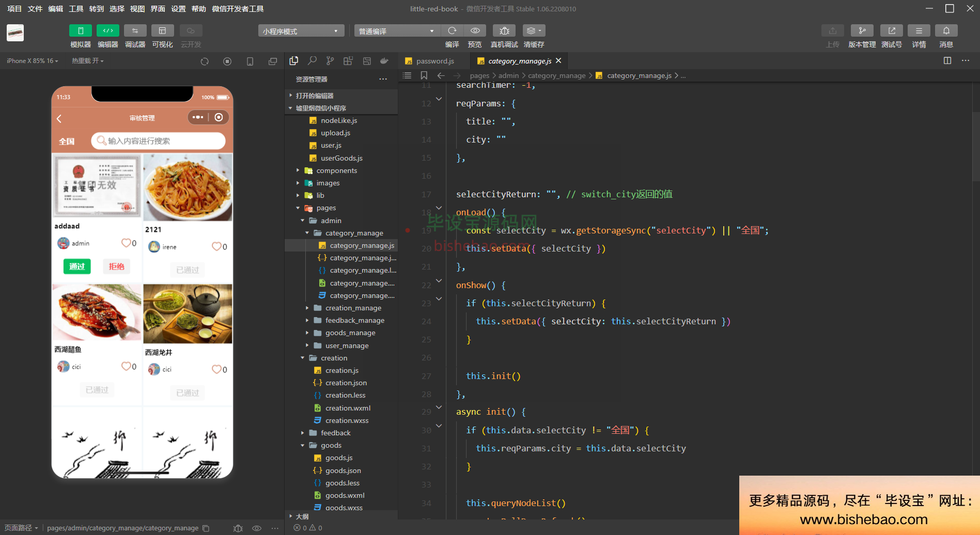
Task: Click simulator refresh icon
Action: tap(205, 61)
